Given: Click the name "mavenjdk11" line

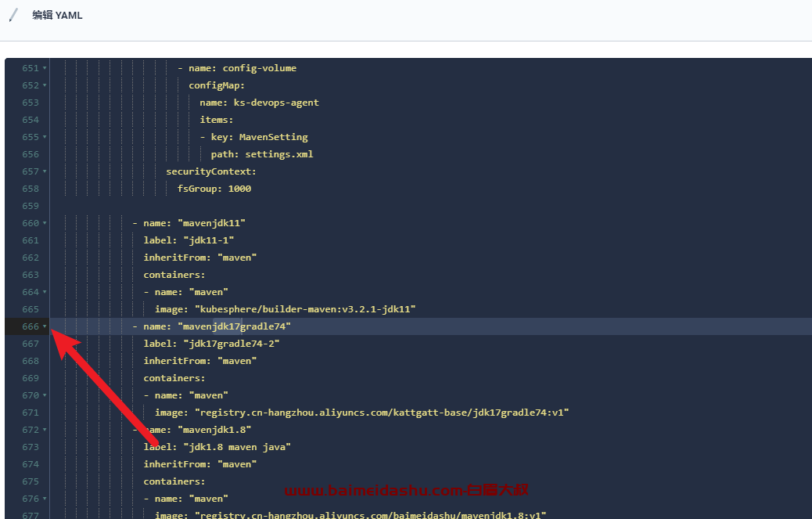Looking at the screenshot, I should [194, 223].
